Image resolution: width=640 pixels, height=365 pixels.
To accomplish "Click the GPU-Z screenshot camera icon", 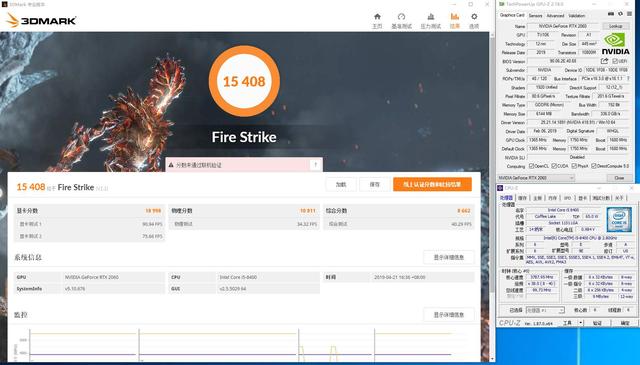I will pyautogui.click(x=611, y=14).
